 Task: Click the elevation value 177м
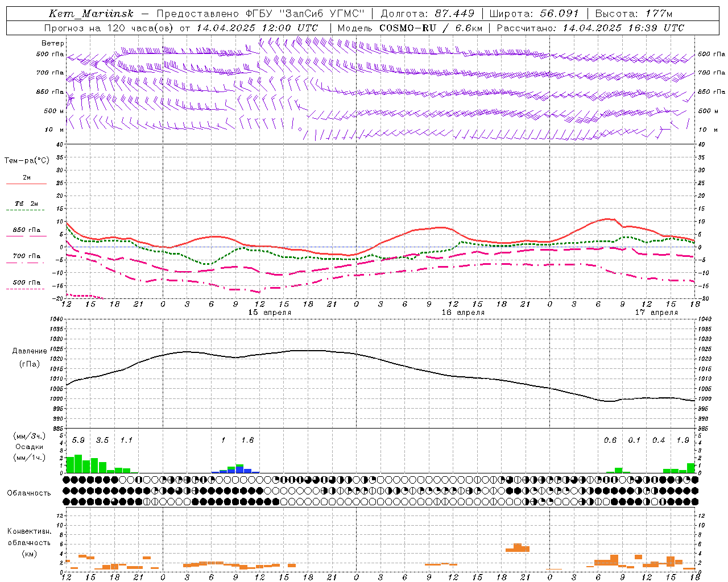[659, 14]
